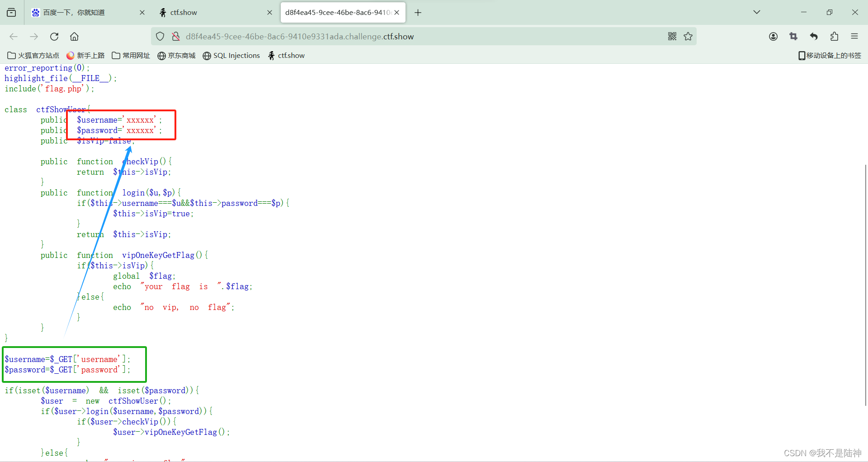Take a screenshot with crop icon

tap(793, 36)
